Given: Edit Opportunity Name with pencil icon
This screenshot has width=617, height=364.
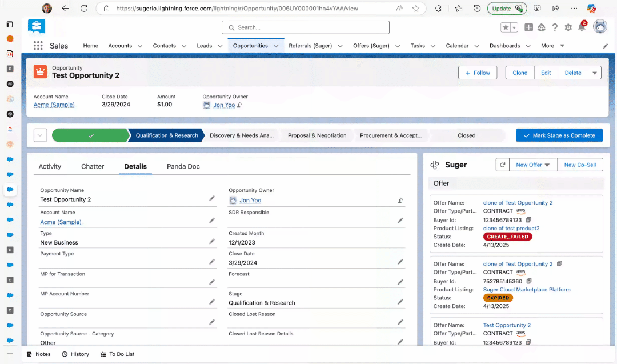Looking at the screenshot, I should (212, 199).
